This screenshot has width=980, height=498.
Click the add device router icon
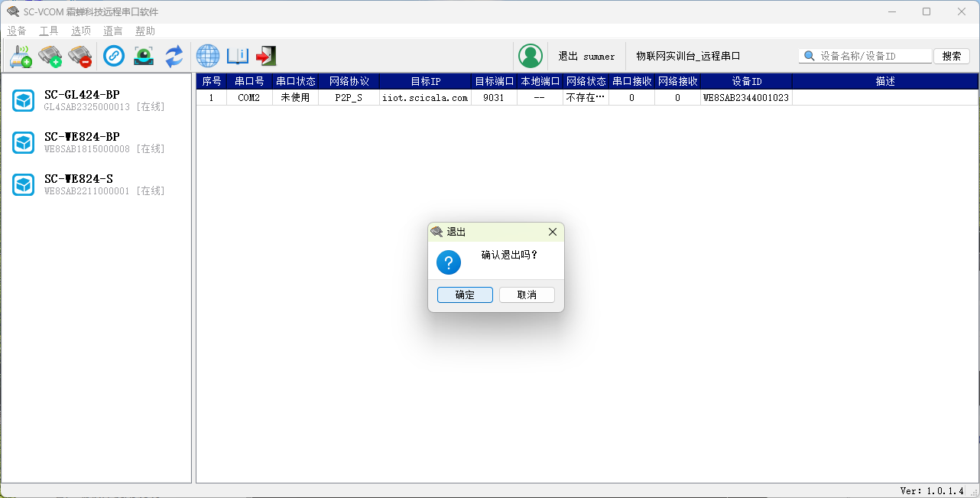[x=21, y=56]
